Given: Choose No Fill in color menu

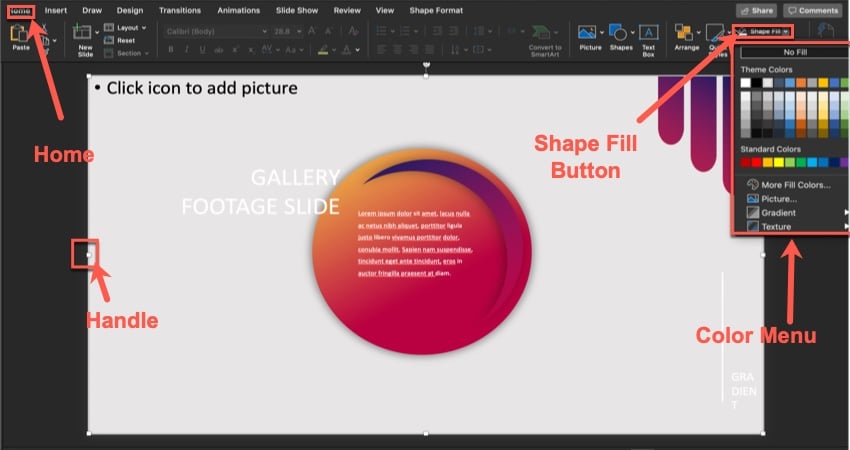Looking at the screenshot, I should coord(795,52).
